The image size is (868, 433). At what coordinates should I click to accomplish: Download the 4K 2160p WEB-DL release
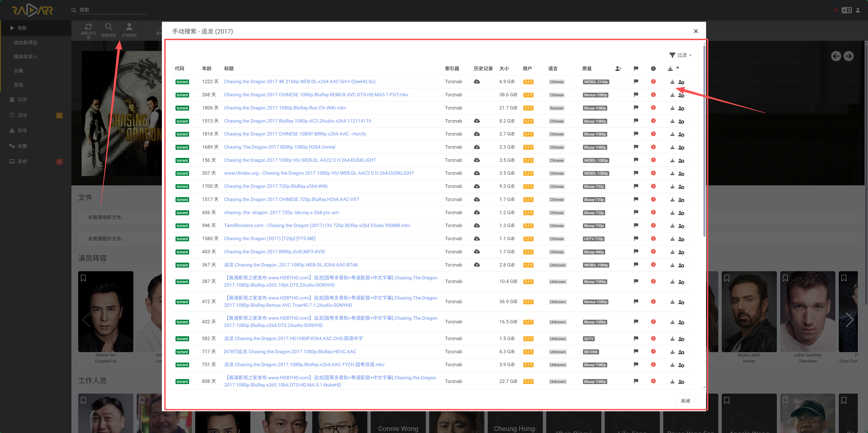pyautogui.click(x=672, y=82)
